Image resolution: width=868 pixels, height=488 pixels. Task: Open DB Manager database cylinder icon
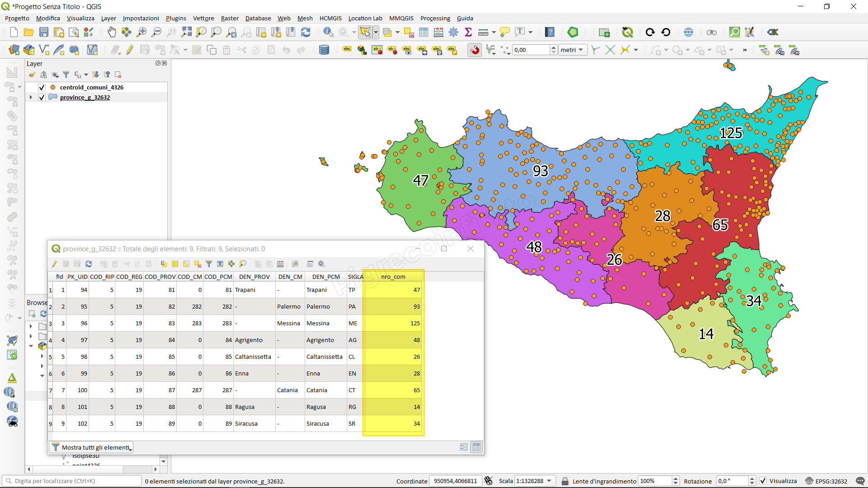[x=324, y=50]
